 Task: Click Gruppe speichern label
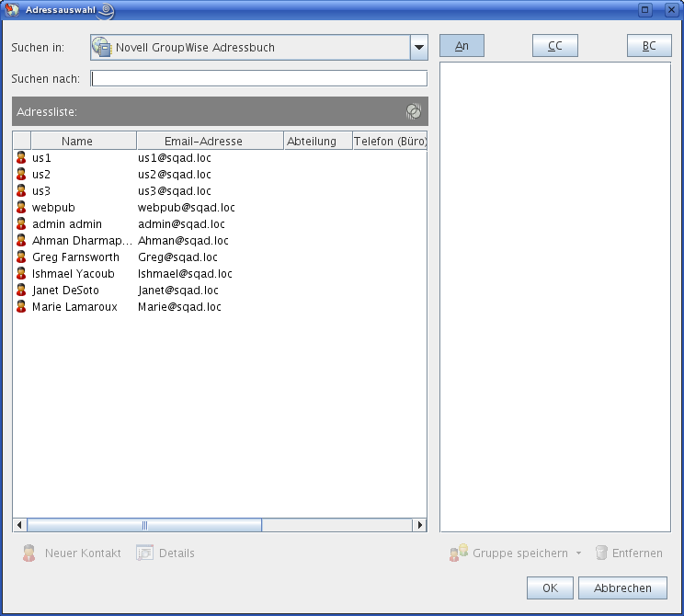click(x=520, y=553)
